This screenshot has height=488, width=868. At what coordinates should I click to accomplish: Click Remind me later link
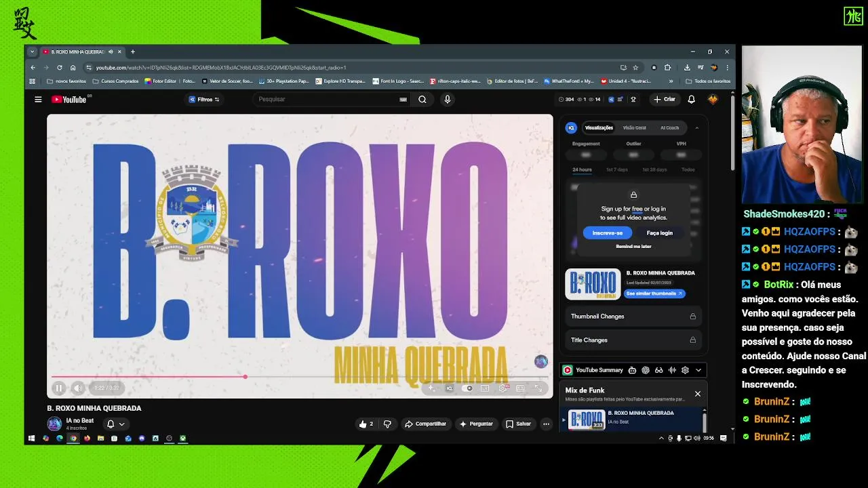click(633, 247)
